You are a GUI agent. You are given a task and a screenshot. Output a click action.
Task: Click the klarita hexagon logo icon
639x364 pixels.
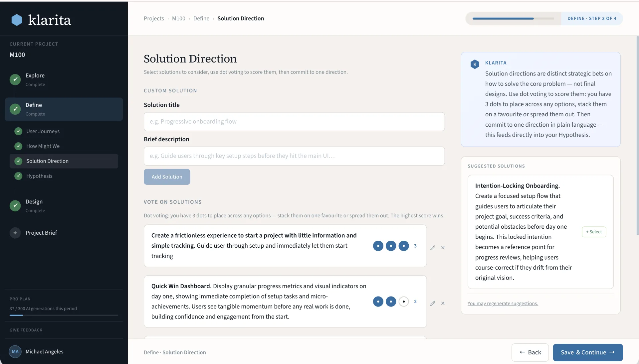tap(17, 20)
